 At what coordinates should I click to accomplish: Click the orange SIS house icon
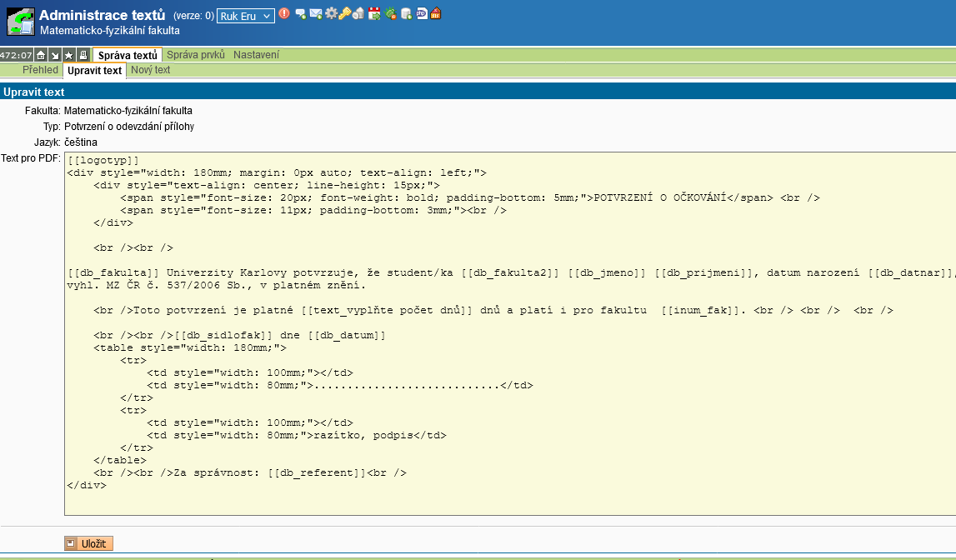click(x=435, y=14)
